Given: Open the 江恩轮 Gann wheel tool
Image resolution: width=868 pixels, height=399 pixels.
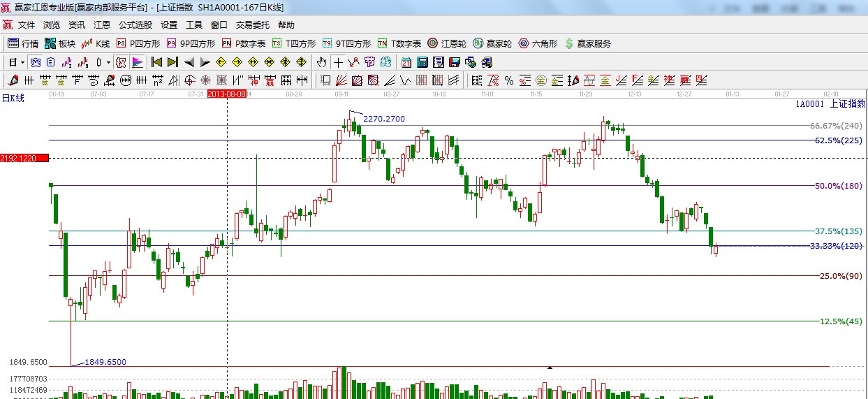Looking at the screenshot, I should 447,43.
